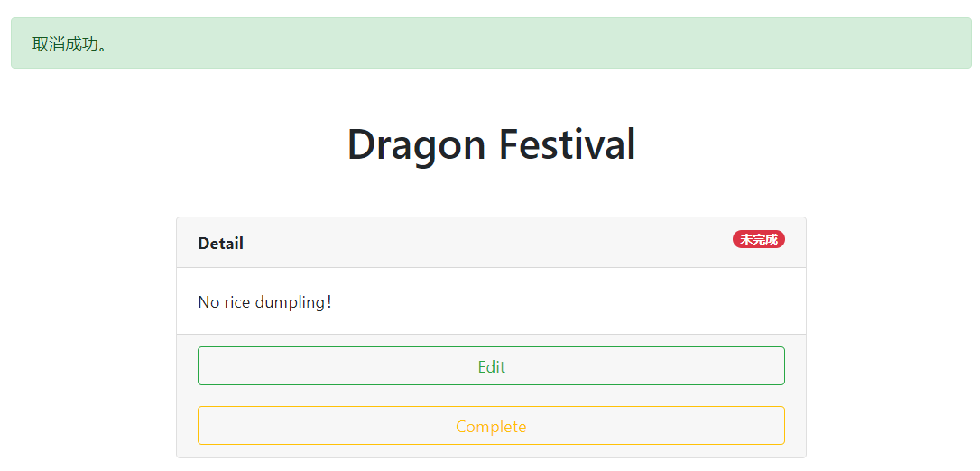Image resolution: width=980 pixels, height=471 pixels.
Task: Click the green Edit button
Action: (x=491, y=366)
